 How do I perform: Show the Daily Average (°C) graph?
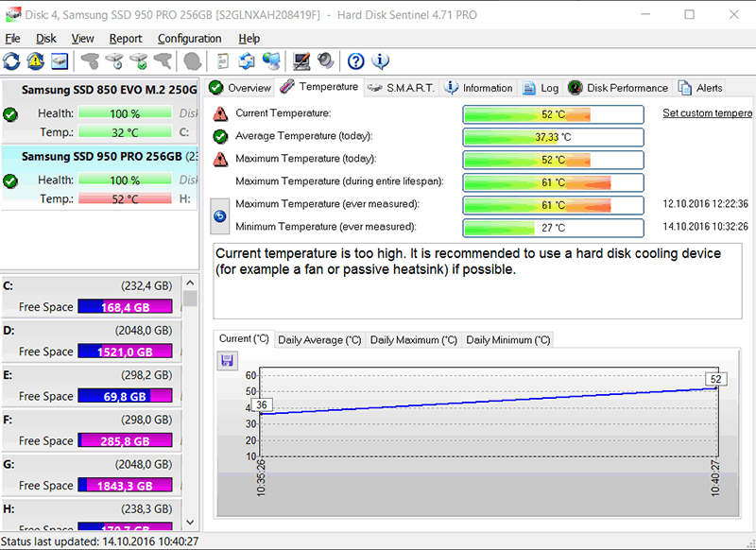point(319,340)
